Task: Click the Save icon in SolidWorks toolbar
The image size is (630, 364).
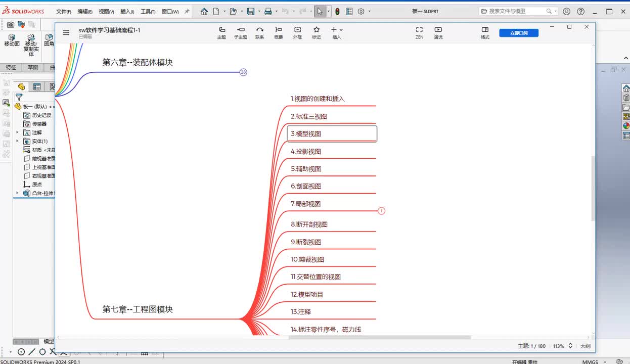Action: pos(251,11)
